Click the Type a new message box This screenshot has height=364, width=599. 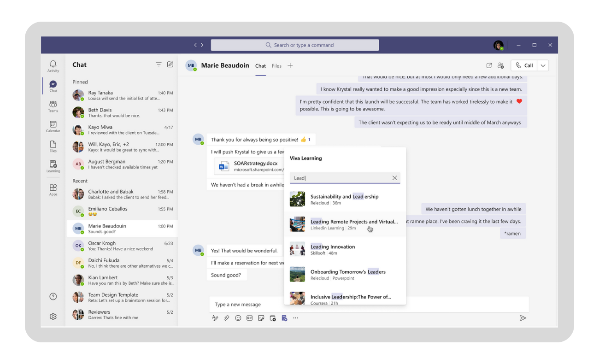point(369,304)
